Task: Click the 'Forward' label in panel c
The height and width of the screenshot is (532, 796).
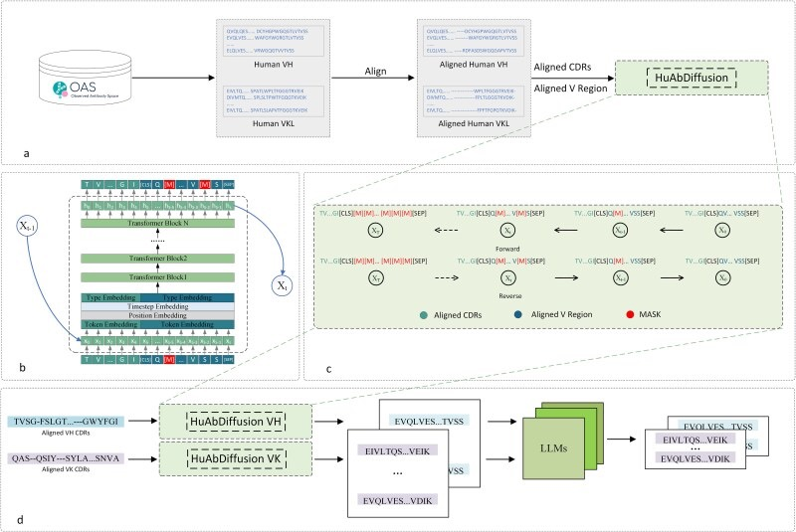Action: click(507, 249)
